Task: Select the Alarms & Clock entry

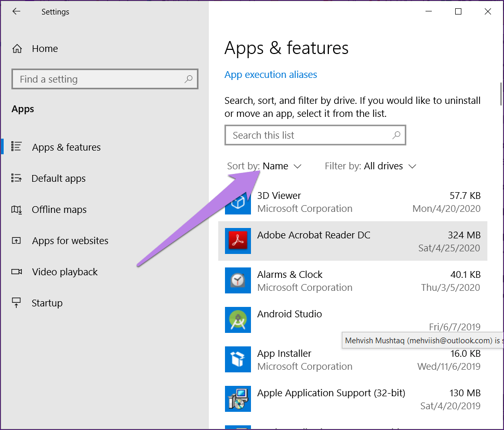Action: (353, 280)
